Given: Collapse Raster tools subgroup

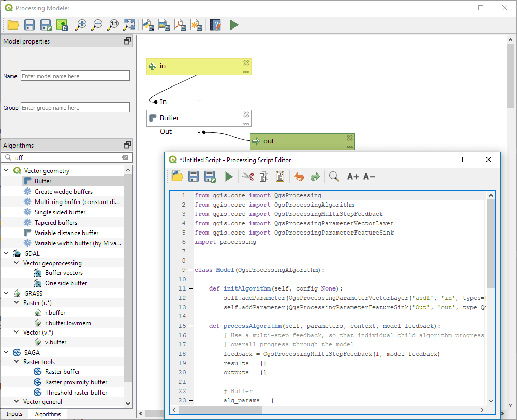Looking at the screenshot, I should 16,361.
